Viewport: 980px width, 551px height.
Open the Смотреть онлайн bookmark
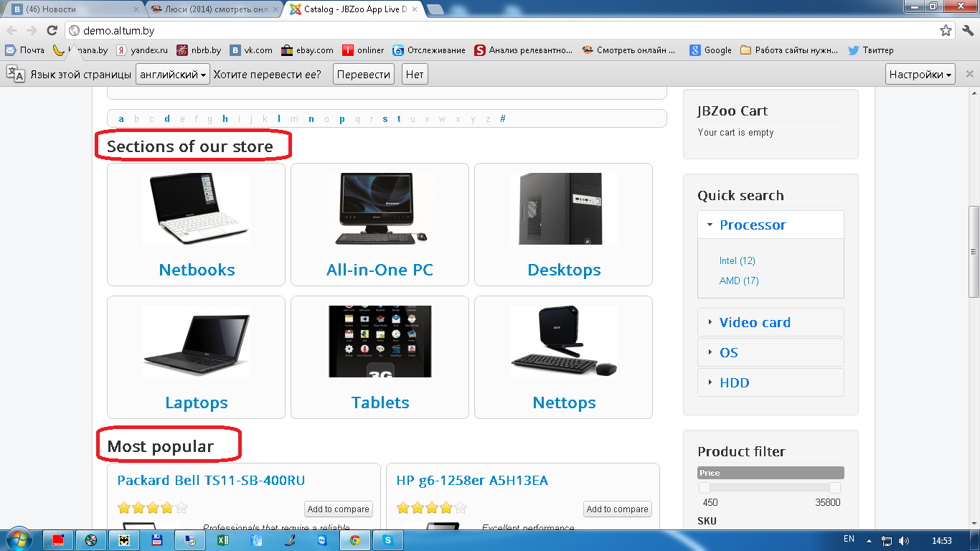(x=629, y=50)
